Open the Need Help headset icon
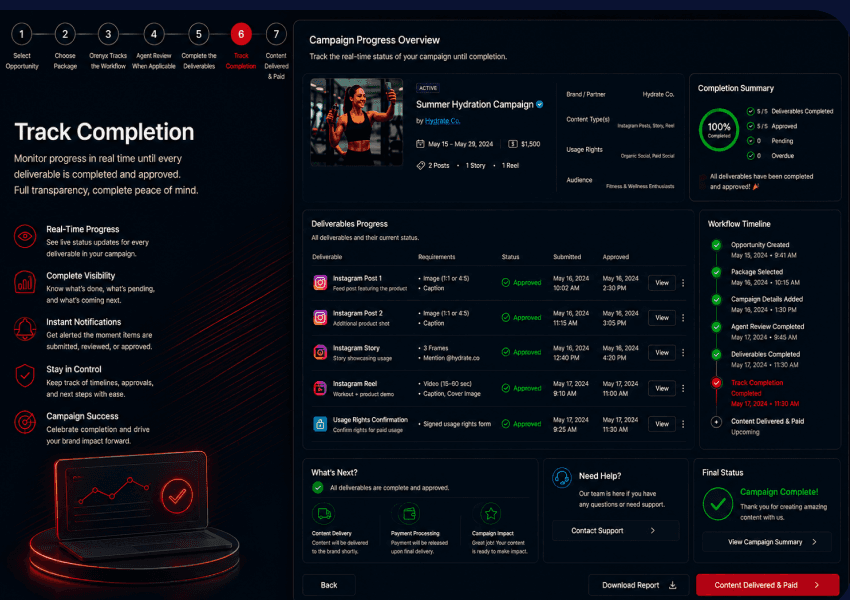Viewport: 850px width, 600px height. click(x=562, y=478)
